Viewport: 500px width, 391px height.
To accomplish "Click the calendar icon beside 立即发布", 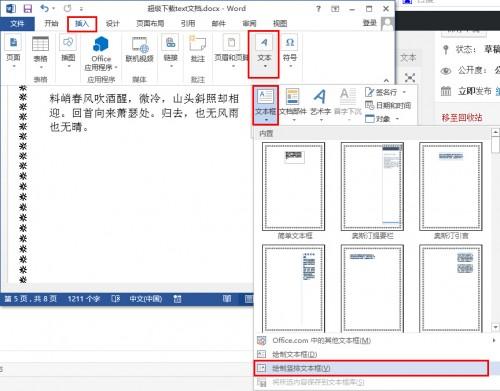I will [x=446, y=91].
